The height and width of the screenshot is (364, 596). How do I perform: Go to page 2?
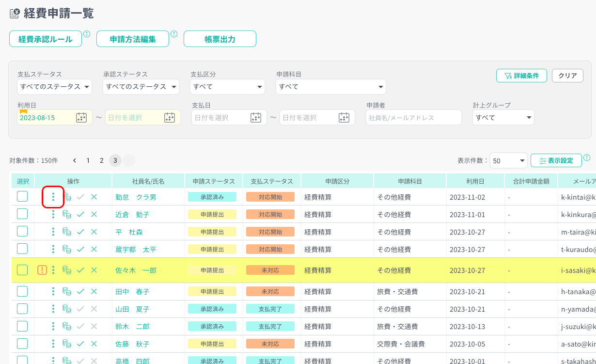[x=102, y=160]
